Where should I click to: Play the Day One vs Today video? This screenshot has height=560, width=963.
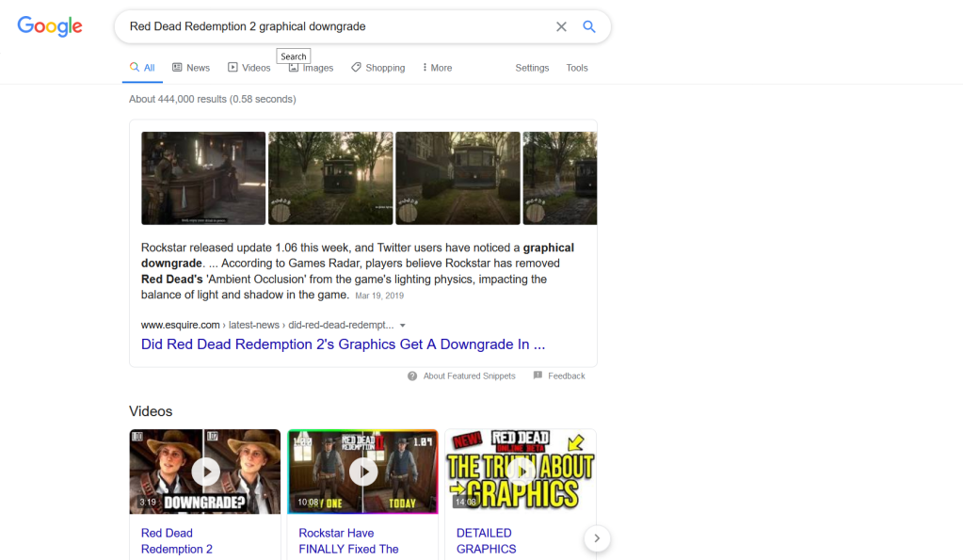point(362,472)
